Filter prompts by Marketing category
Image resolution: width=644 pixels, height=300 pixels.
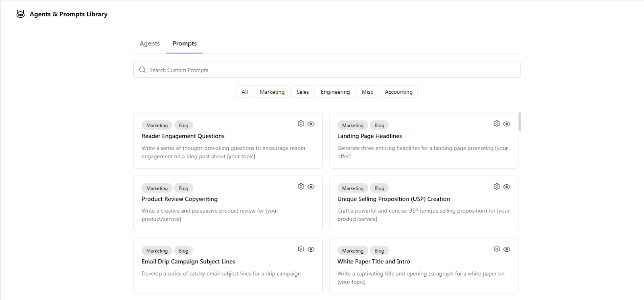(272, 92)
